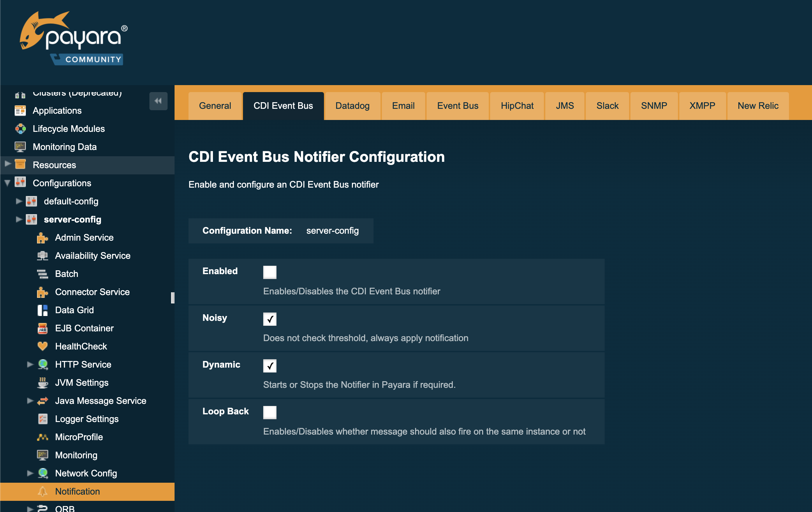812x512 pixels.
Task: Open the New Relic configuration tab
Action: click(758, 106)
